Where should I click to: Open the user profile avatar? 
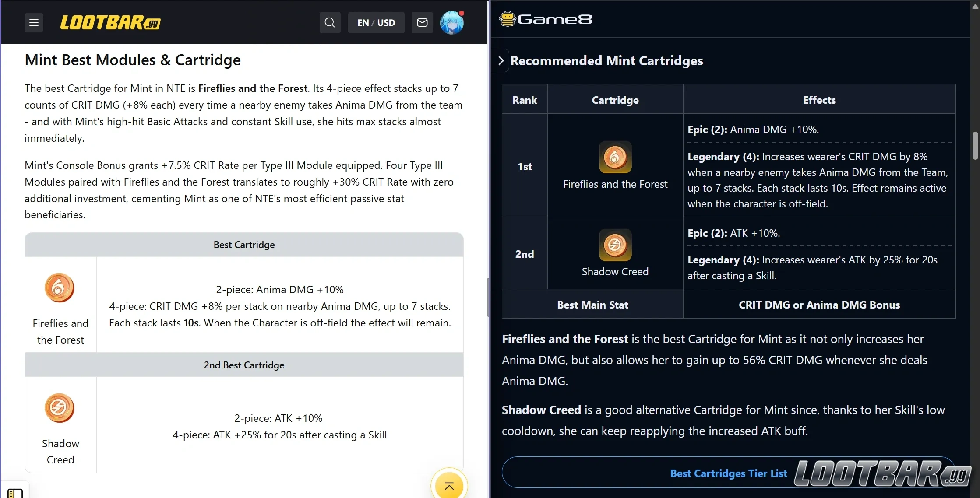coord(452,22)
